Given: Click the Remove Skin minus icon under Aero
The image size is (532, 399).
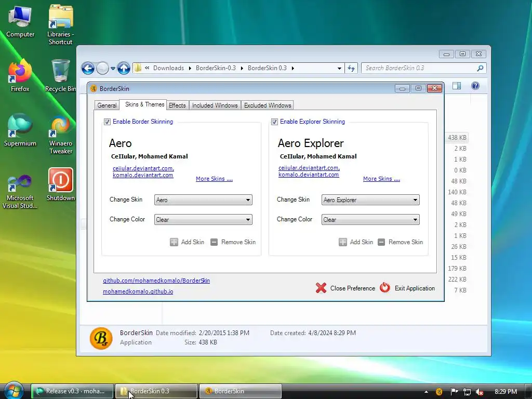Looking at the screenshot, I should tap(214, 242).
